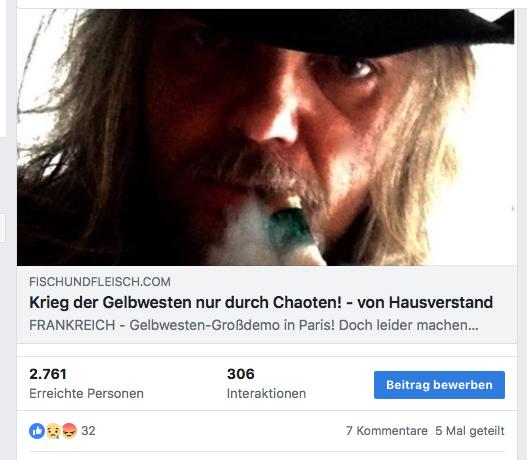Select the Erreichte Personen label

point(86,393)
